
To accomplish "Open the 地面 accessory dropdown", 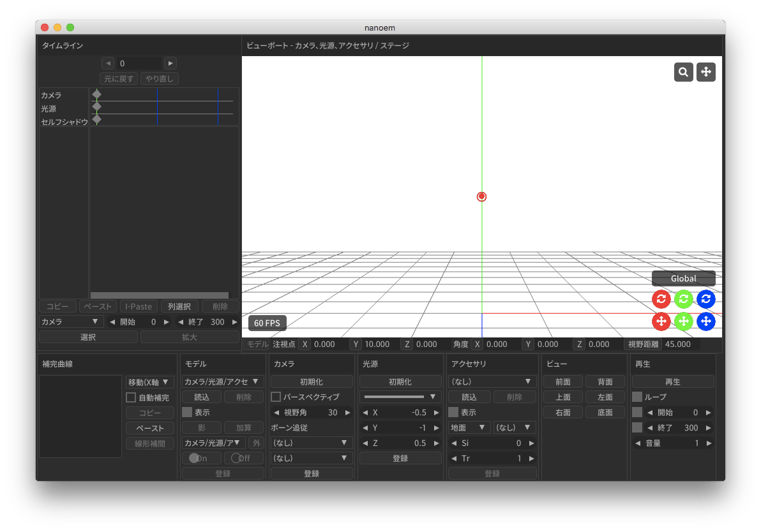I will pos(469,427).
